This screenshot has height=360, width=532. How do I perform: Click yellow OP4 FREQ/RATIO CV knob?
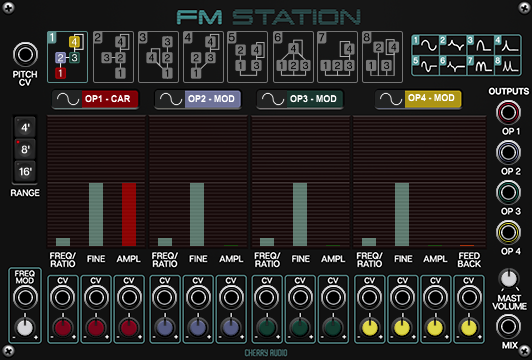[369, 327]
